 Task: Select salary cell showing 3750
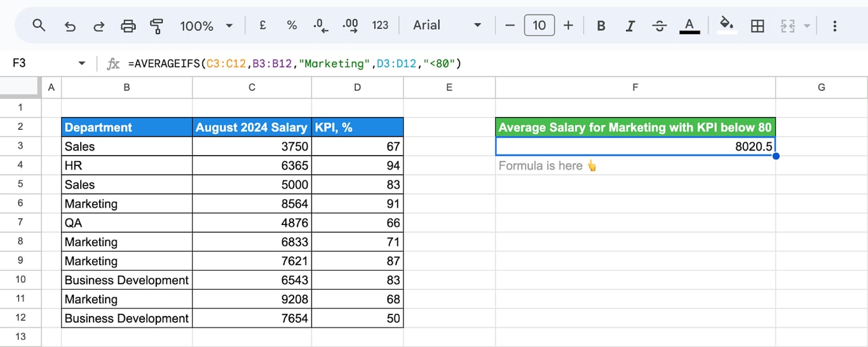[252, 146]
